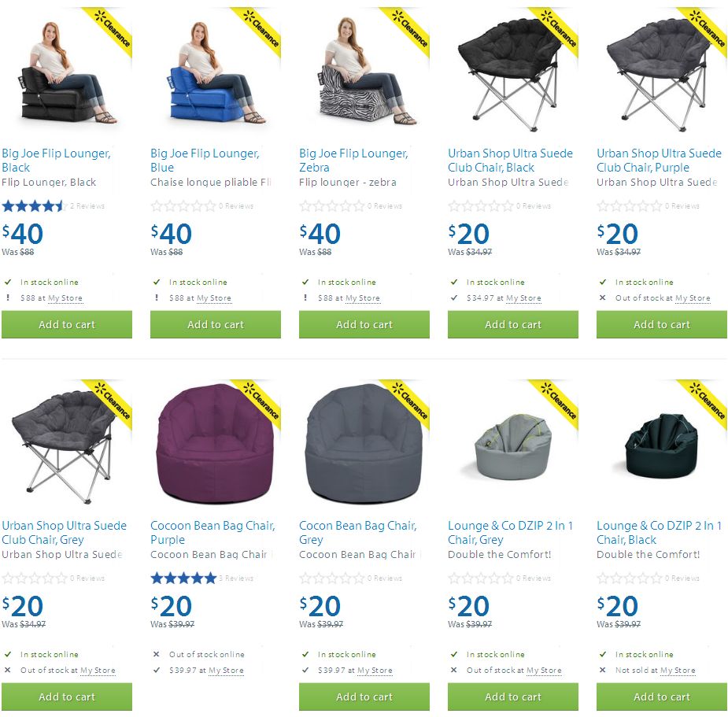The height and width of the screenshot is (717, 728).
Task: Add Big Joe Flip Lounger Zebra to cart
Action: pyautogui.click(x=364, y=324)
